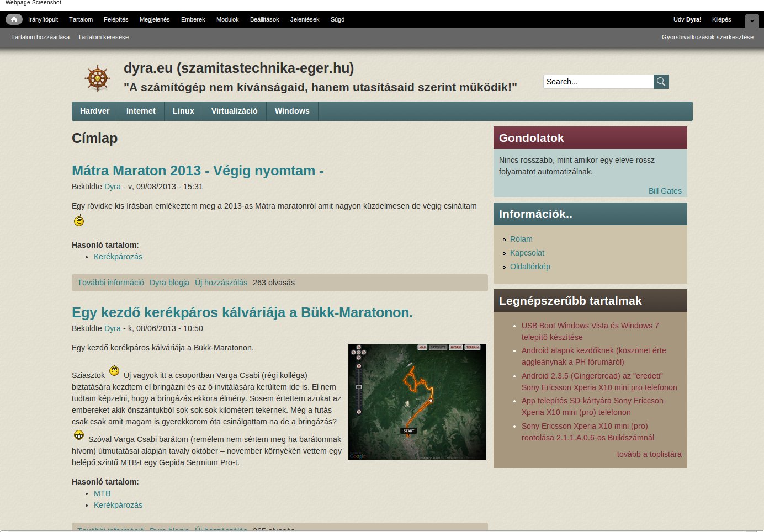764x532 pixels.
Task: Open the Beállítások admin menu
Action: tap(264, 19)
